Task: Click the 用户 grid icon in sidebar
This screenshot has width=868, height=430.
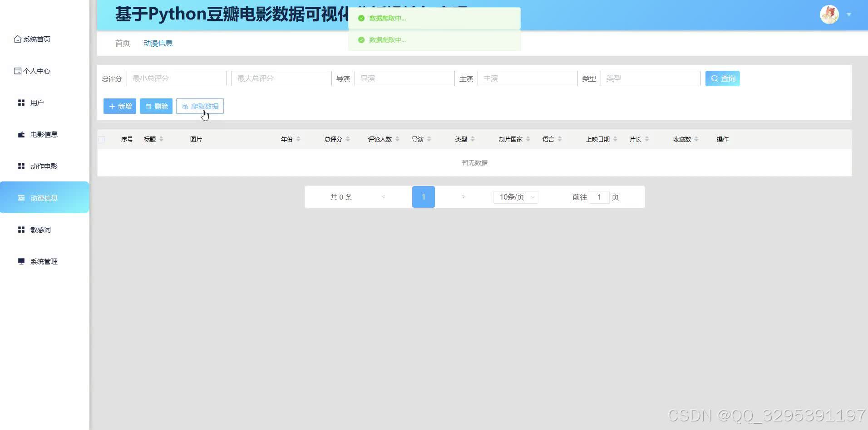Action: tap(20, 103)
